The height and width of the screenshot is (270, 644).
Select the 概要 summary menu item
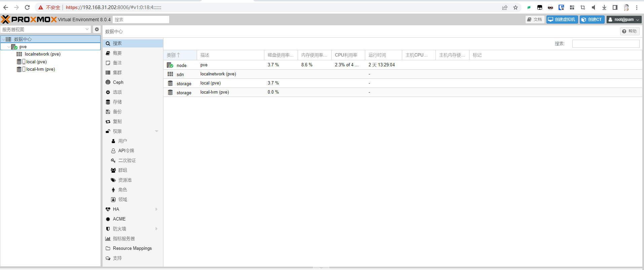coord(117,53)
